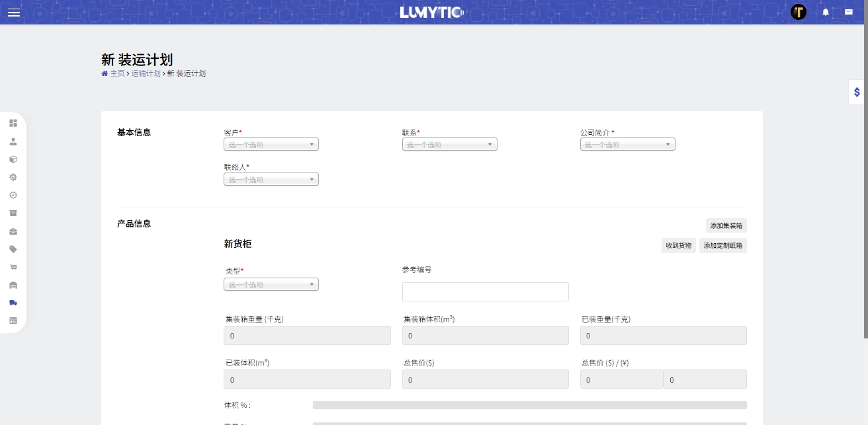The width and height of the screenshot is (868, 425).
Task: Open the dashboard grid icon in the sidebar
Action: 13,123
